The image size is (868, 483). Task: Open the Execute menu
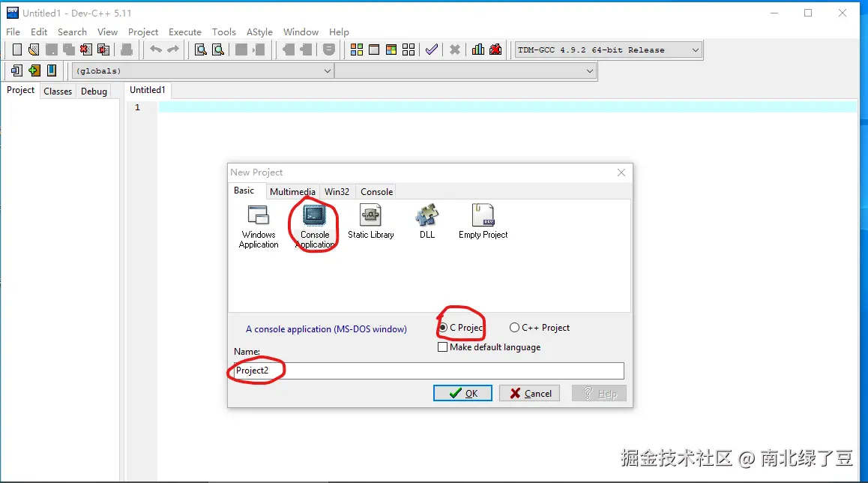(185, 32)
